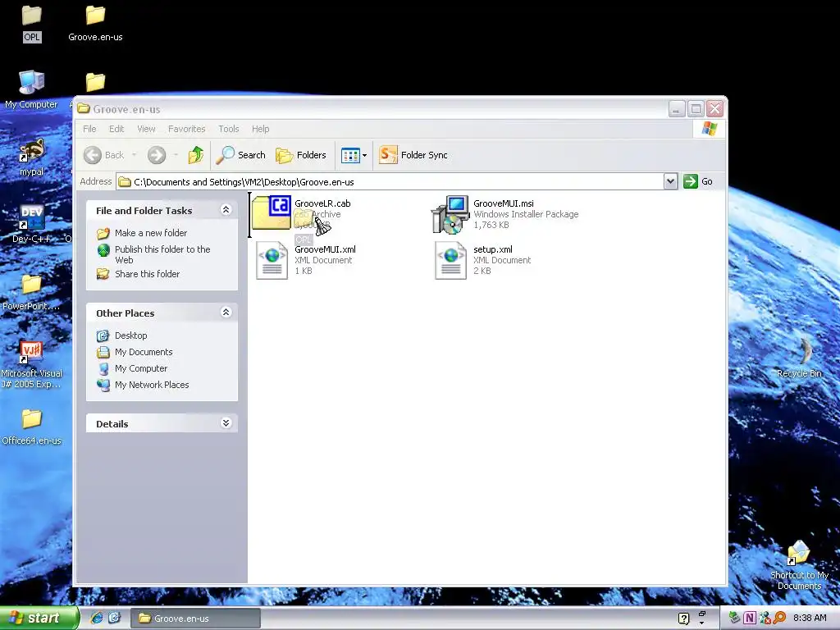Click the Forward navigation arrow
This screenshot has width=840, height=630.
(x=157, y=155)
